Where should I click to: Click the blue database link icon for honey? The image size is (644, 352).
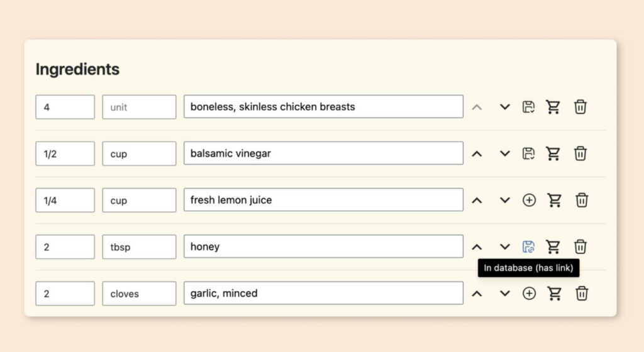coord(529,246)
